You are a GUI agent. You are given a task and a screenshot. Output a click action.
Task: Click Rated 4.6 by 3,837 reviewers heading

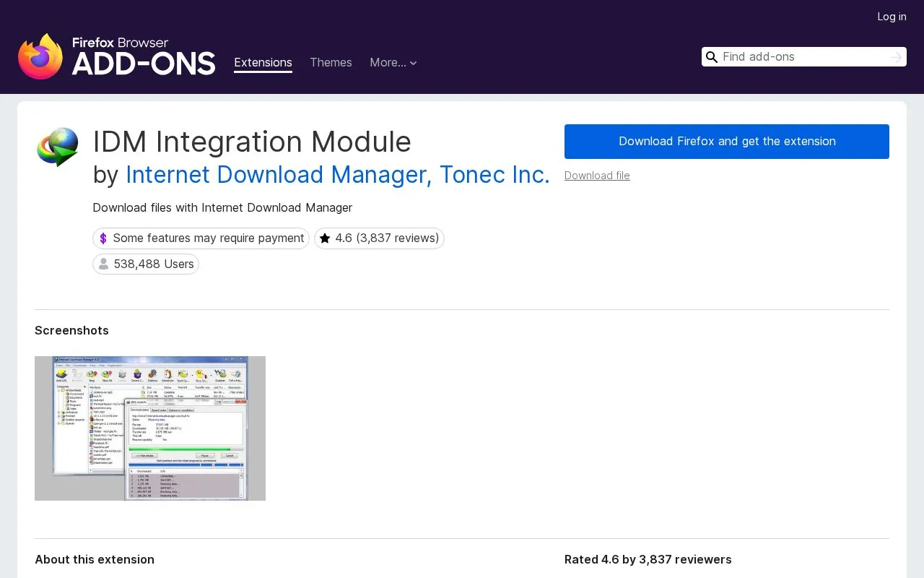pyautogui.click(x=648, y=560)
